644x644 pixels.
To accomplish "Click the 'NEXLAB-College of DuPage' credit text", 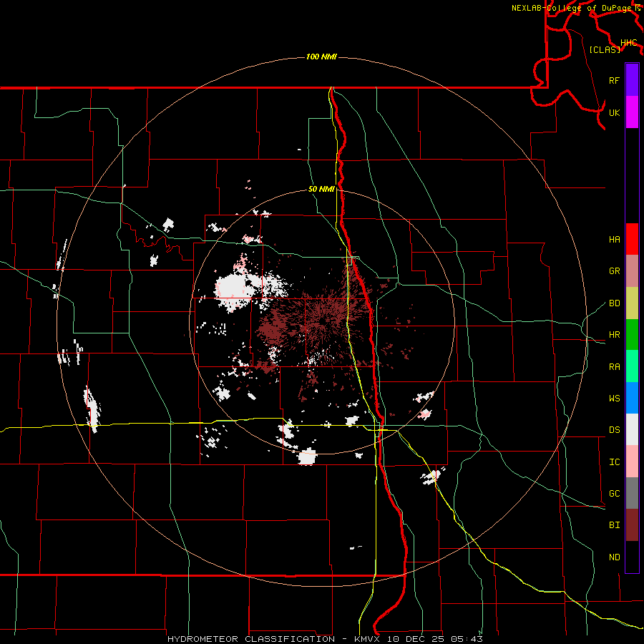I will [571, 8].
